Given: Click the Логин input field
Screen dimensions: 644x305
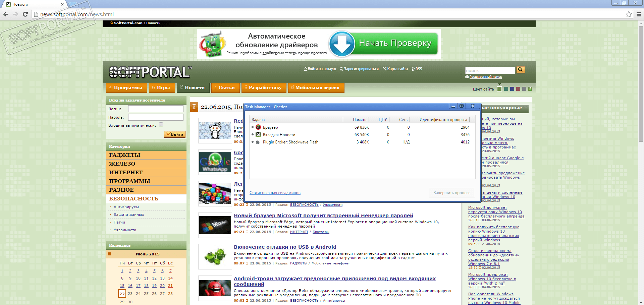Looking at the screenshot, I should click(x=156, y=109).
